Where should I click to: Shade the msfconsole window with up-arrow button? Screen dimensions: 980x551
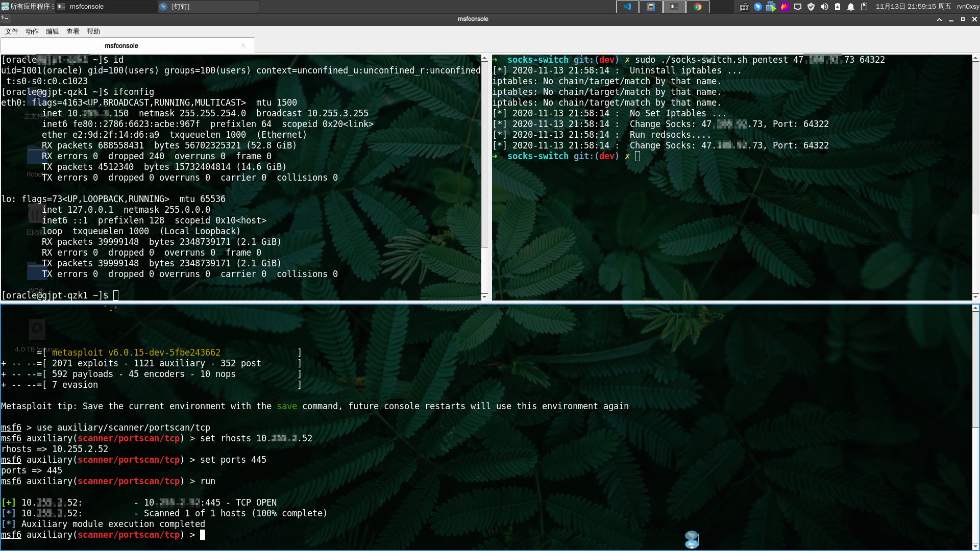[939, 19]
